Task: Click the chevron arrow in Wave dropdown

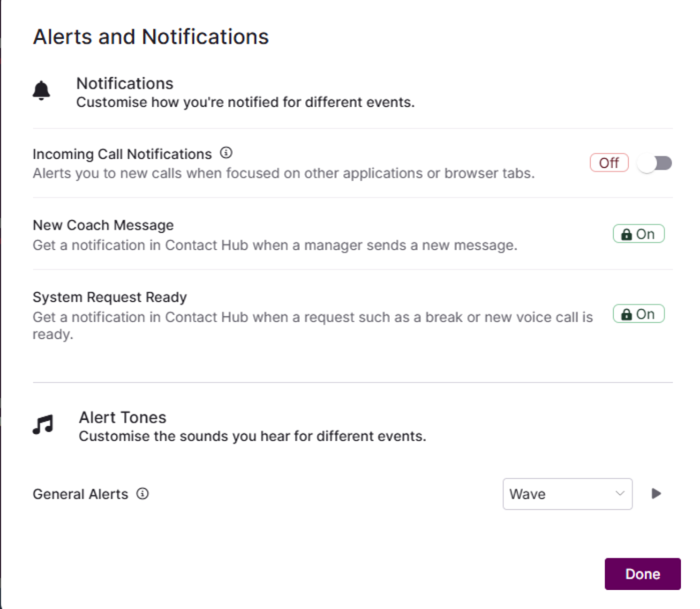Action: point(620,493)
